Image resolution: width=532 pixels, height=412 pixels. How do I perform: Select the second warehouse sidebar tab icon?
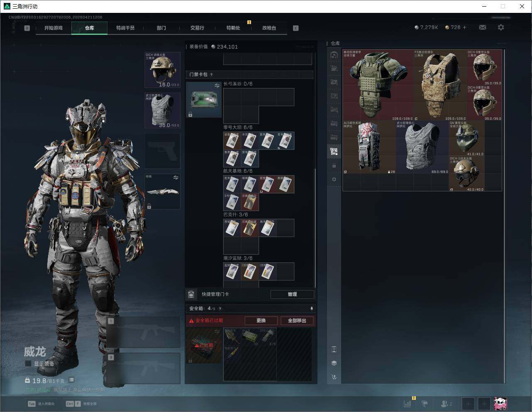[x=334, y=68]
